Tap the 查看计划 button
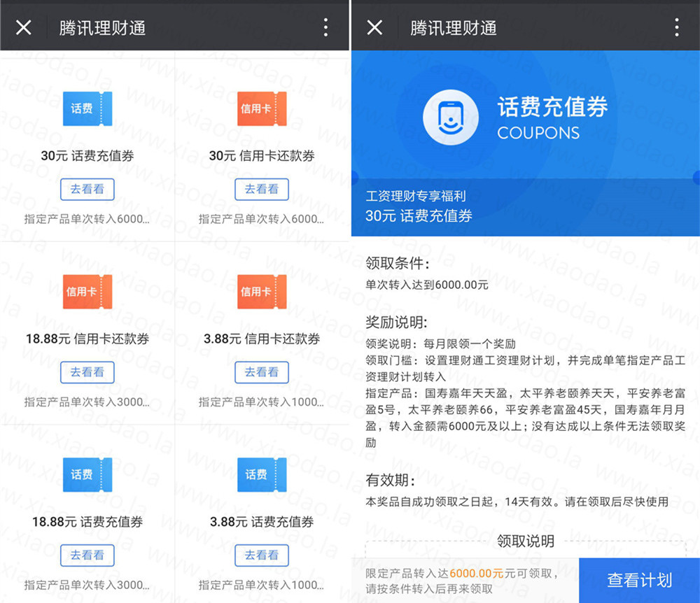Image resolution: width=700 pixels, height=603 pixels. (639, 580)
